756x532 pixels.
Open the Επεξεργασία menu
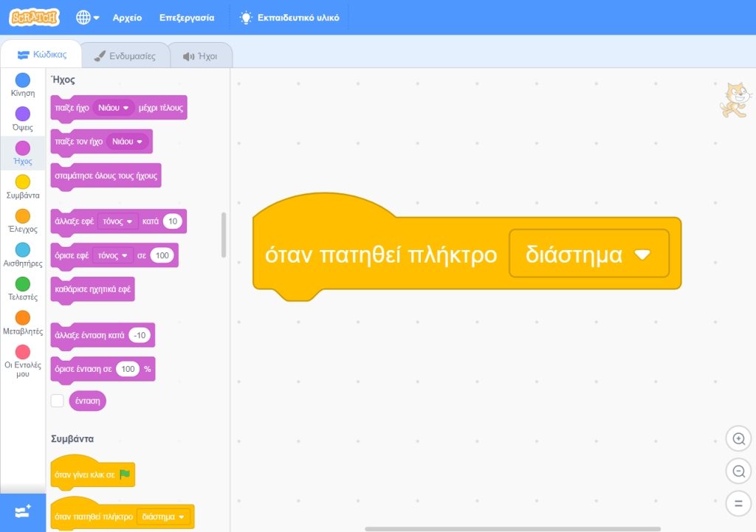[187, 18]
